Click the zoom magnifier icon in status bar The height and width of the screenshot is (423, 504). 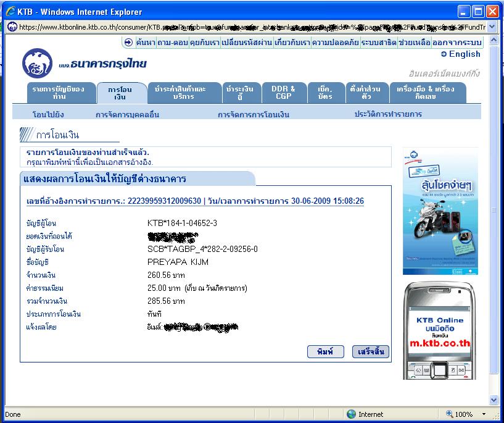click(x=449, y=414)
